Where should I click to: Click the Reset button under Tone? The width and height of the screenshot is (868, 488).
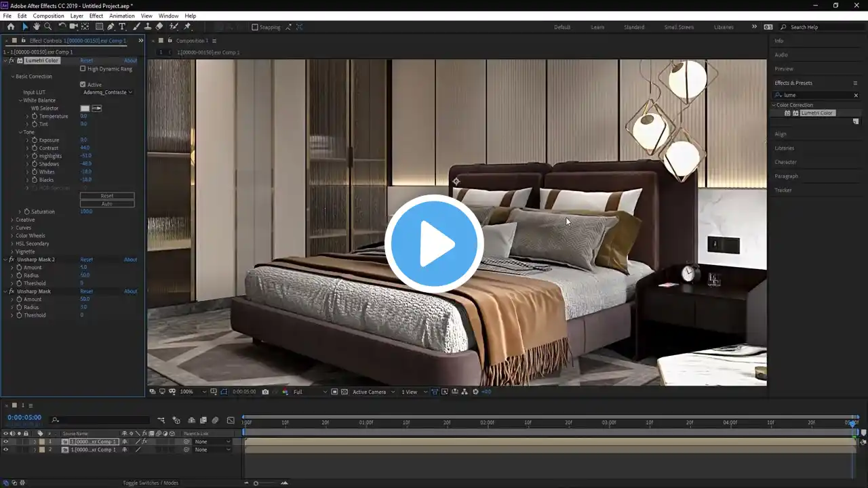107,196
